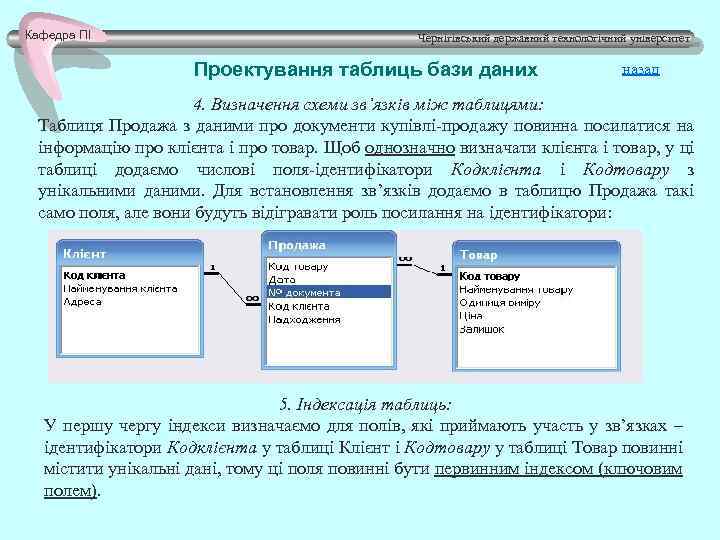Select 'Найменування клієнта' field in Клієнт table

click(120, 289)
